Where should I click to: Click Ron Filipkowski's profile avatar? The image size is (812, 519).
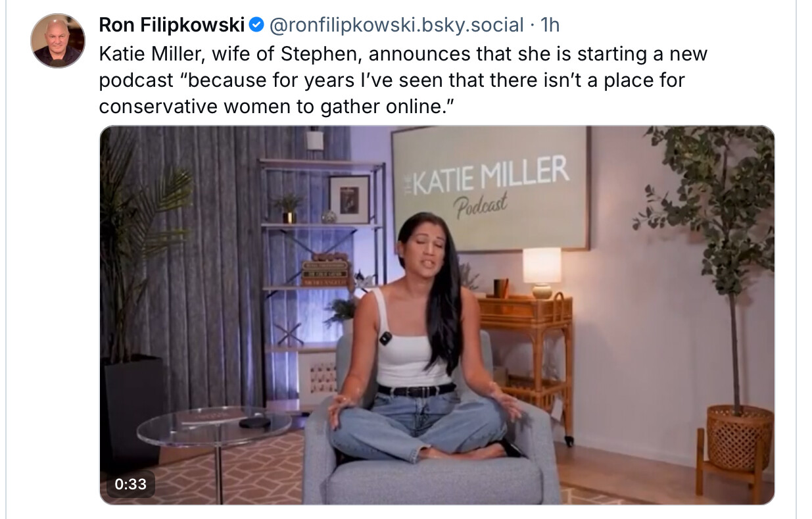pyautogui.click(x=58, y=40)
